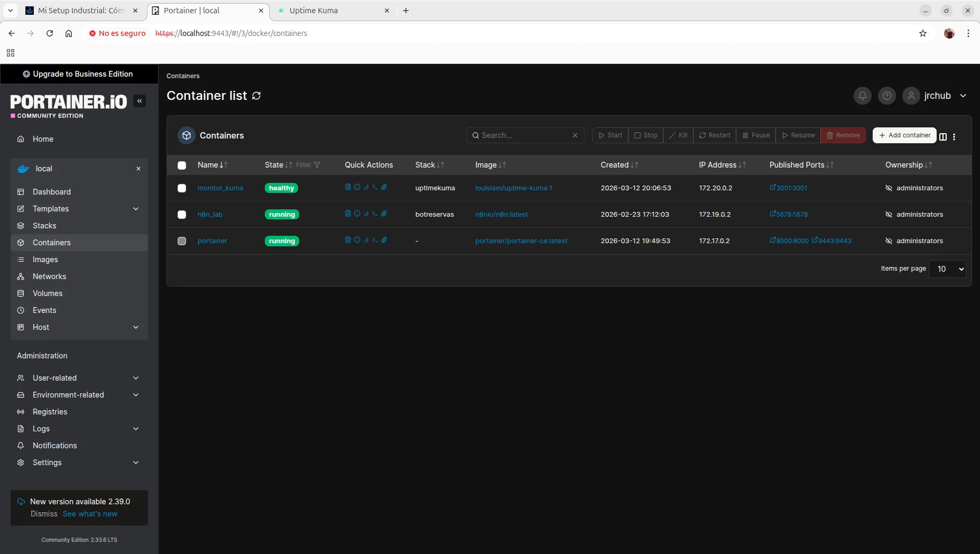Viewport: 980px width, 554px height.
Task: Open stats icon for n8n_lab
Action: point(366,214)
